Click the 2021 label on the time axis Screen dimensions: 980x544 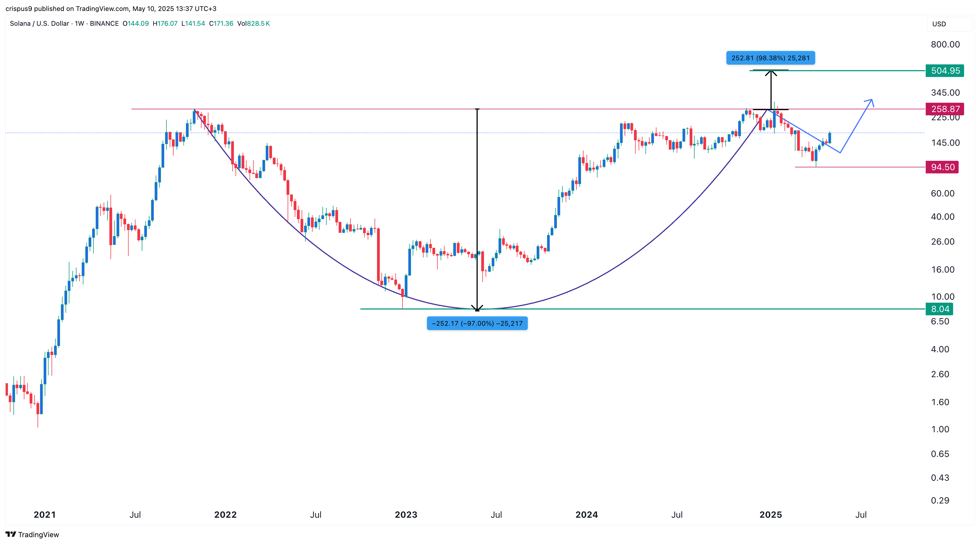[x=44, y=515]
